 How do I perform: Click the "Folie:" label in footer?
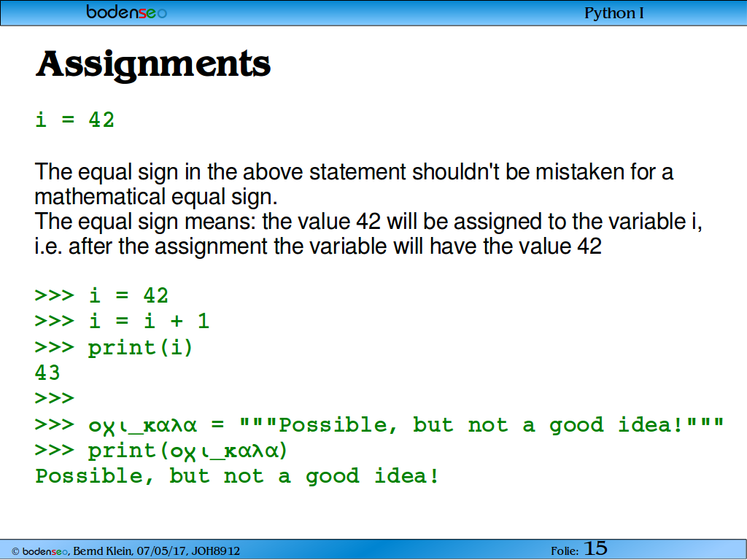coord(565,551)
